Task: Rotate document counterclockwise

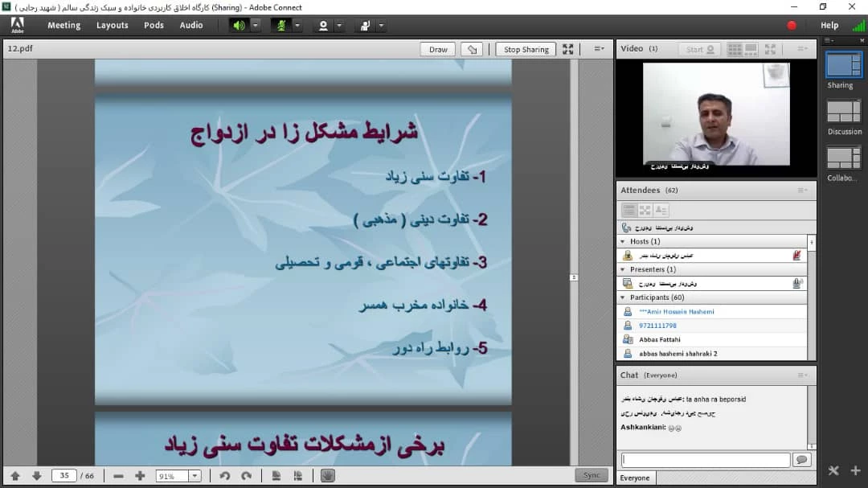Action: pos(225,476)
